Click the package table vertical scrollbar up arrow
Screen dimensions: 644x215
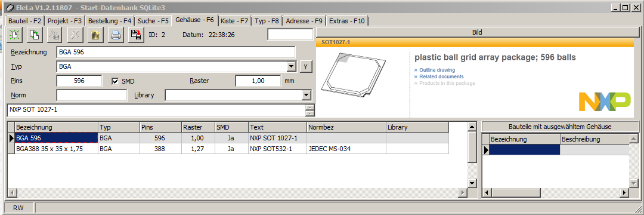(x=472, y=126)
